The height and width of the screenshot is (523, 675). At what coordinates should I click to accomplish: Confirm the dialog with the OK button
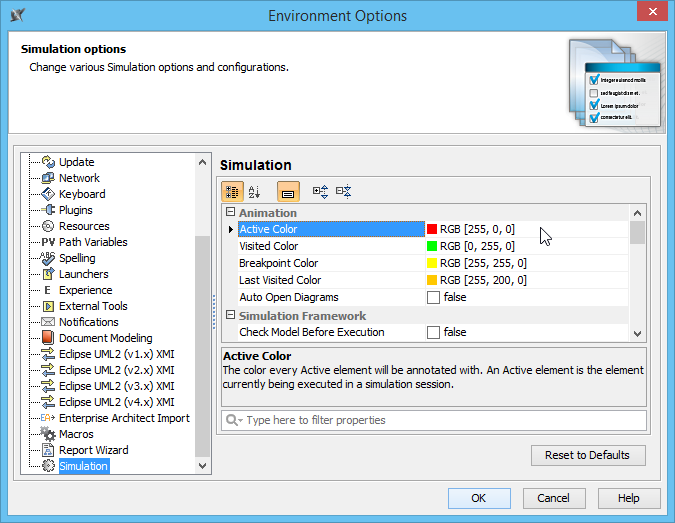pyautogui.click(x=479, y=498)
